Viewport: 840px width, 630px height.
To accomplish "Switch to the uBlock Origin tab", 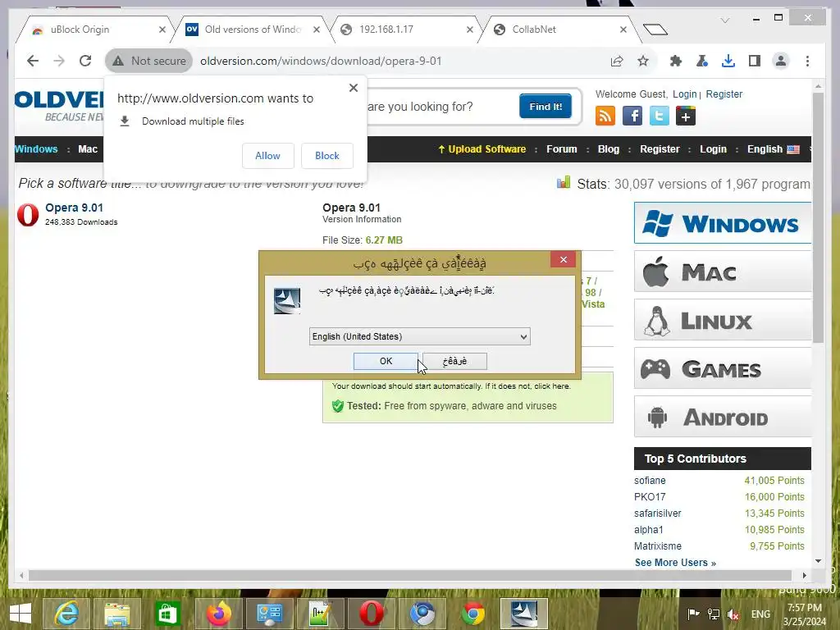I will [x=94, y=30].
